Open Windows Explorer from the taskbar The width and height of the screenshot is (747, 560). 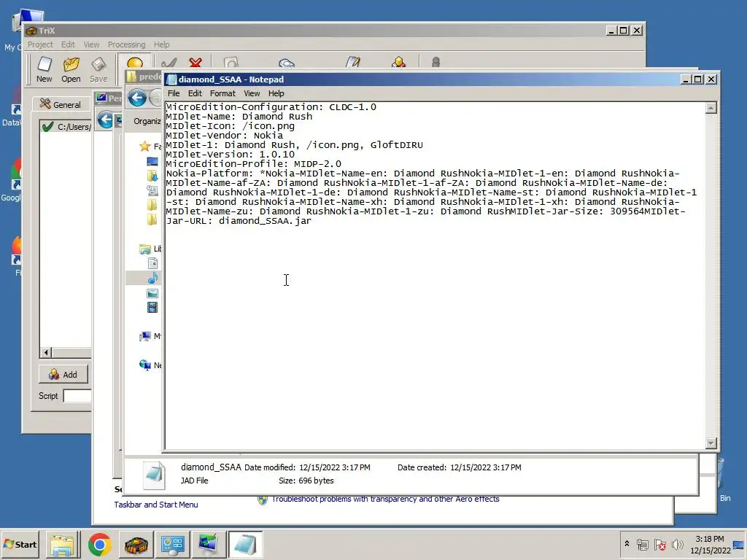[x=63, y=545]
